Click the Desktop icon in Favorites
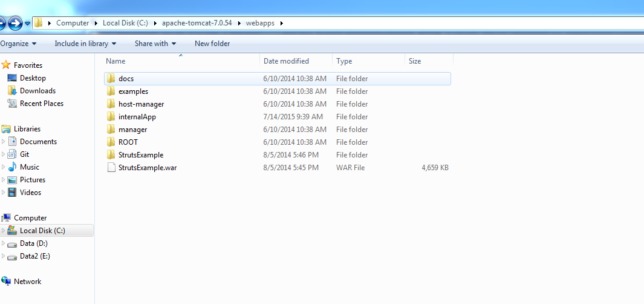 point(12,78)
